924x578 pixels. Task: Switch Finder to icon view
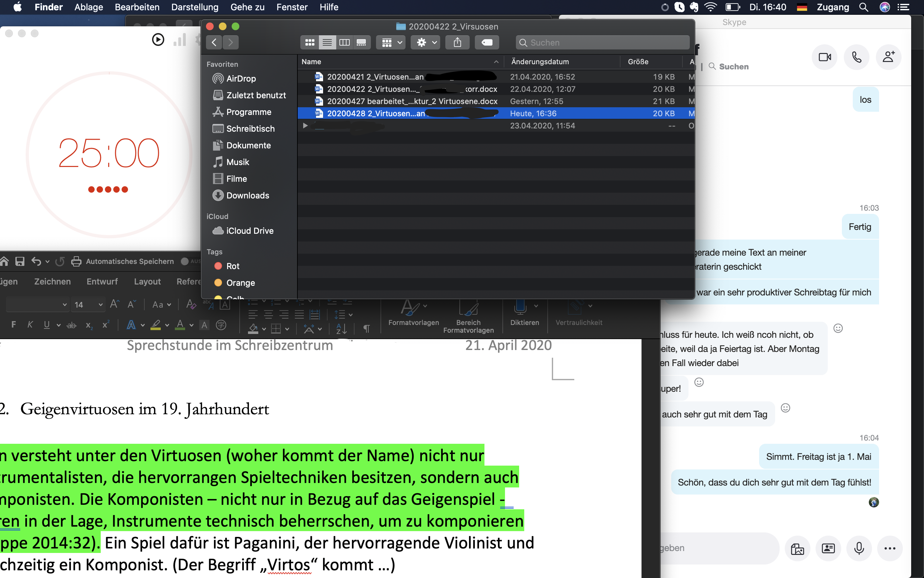[310, 42]
